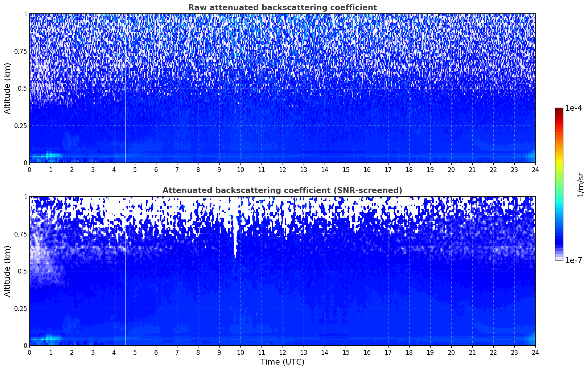Click hour tick 16 under the SNR-screened plot

pos(367,352)
